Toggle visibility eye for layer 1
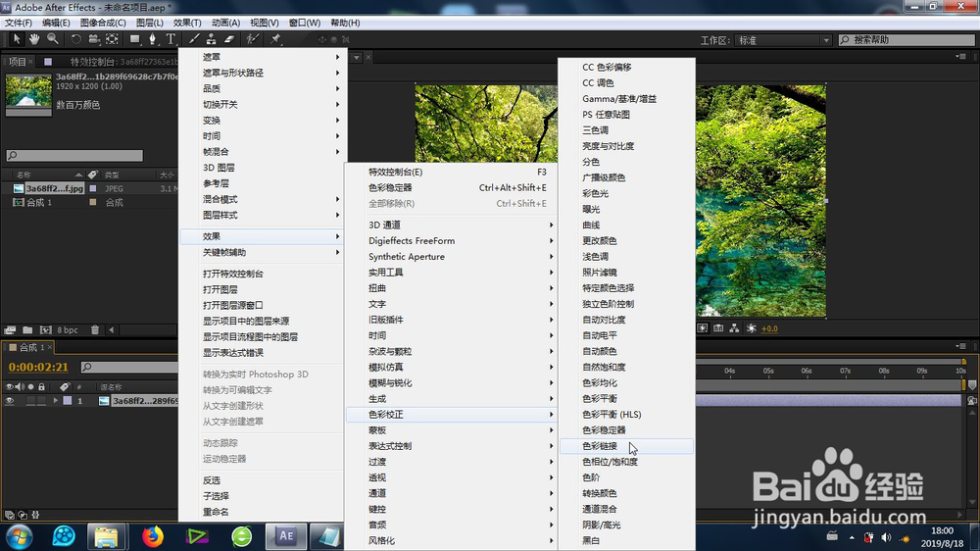 tap(10, 401)
